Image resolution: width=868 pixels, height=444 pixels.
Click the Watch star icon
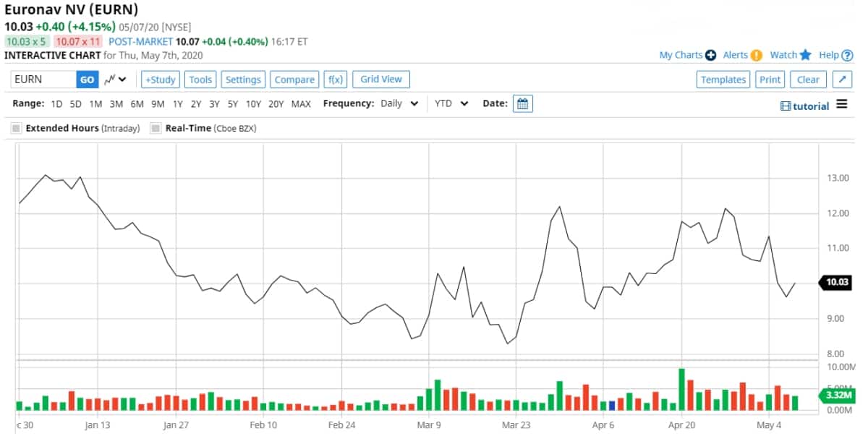click(805, 55)
